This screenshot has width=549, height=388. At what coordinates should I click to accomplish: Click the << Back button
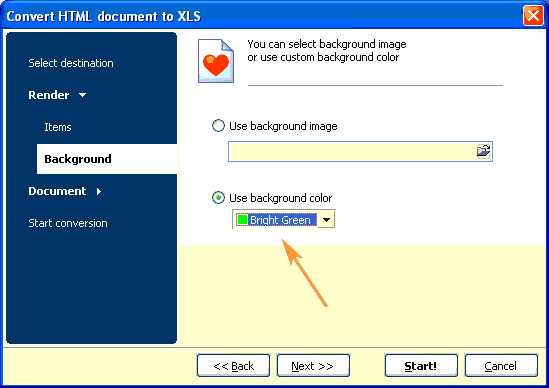tap(233, 366)
